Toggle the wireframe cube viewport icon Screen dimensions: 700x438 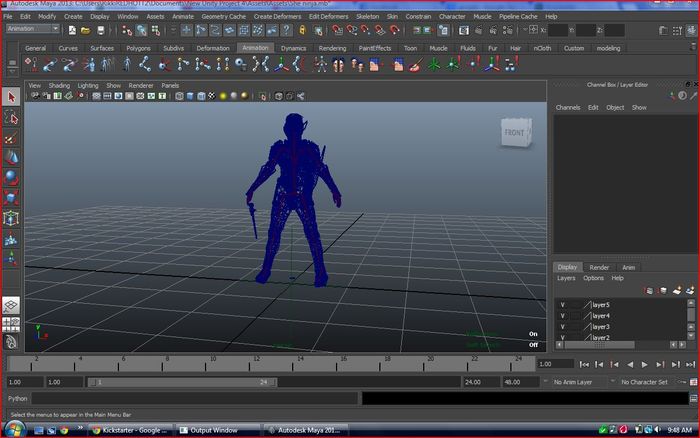179,96
